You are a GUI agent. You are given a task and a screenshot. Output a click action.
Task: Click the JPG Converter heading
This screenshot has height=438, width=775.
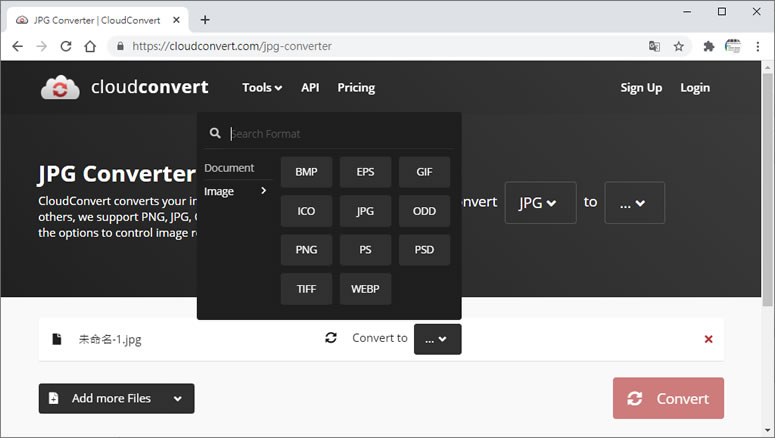(x=117, y=174)
